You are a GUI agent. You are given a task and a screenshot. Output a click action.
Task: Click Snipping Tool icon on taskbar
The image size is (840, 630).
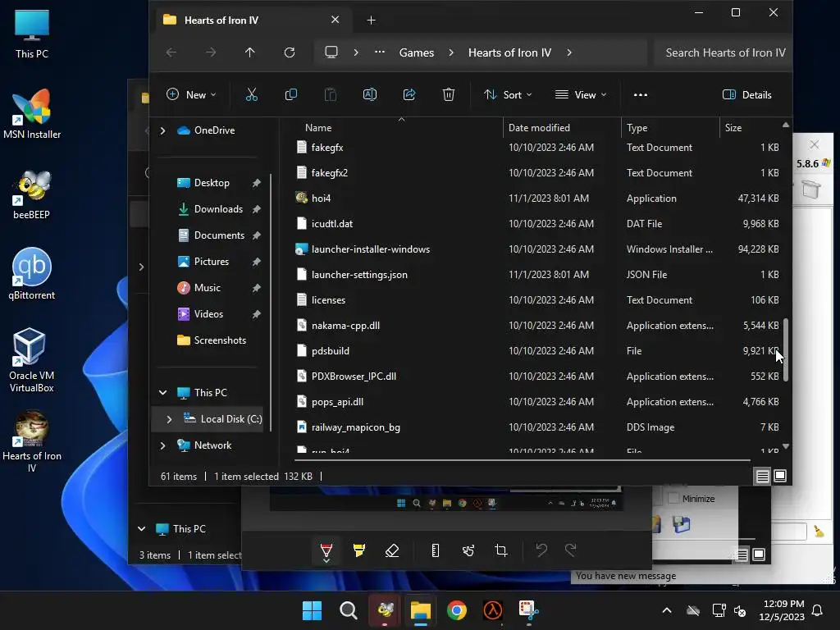click(529, 610)
